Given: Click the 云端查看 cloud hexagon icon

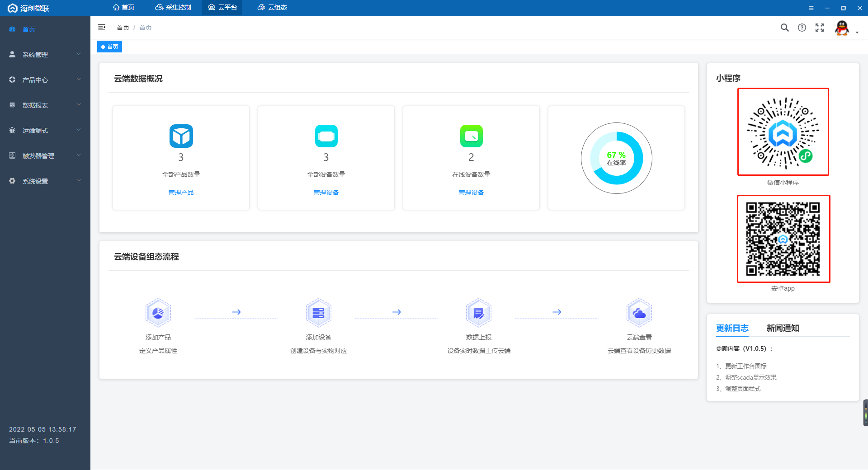Looking at the screenshot, I should (639, 313).
